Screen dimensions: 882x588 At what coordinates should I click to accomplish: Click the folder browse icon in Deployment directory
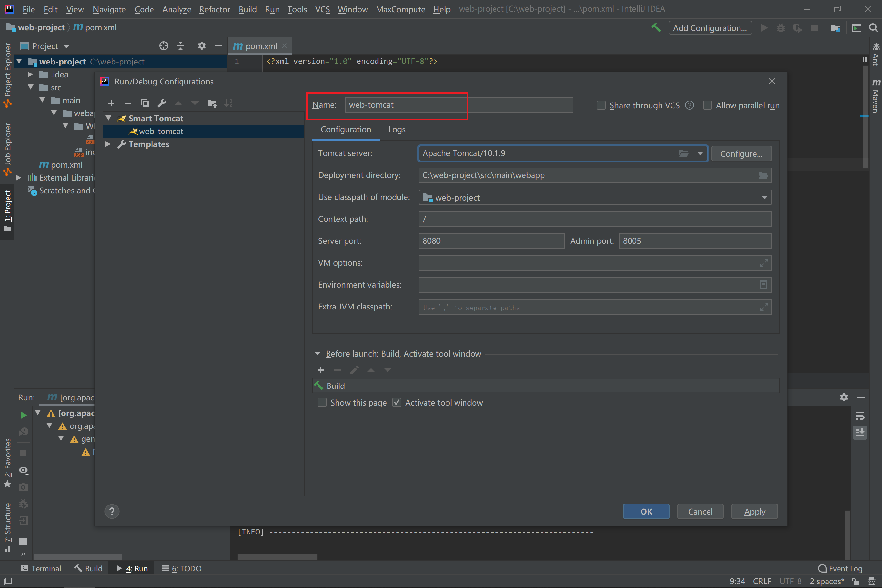tap(763, 175)
